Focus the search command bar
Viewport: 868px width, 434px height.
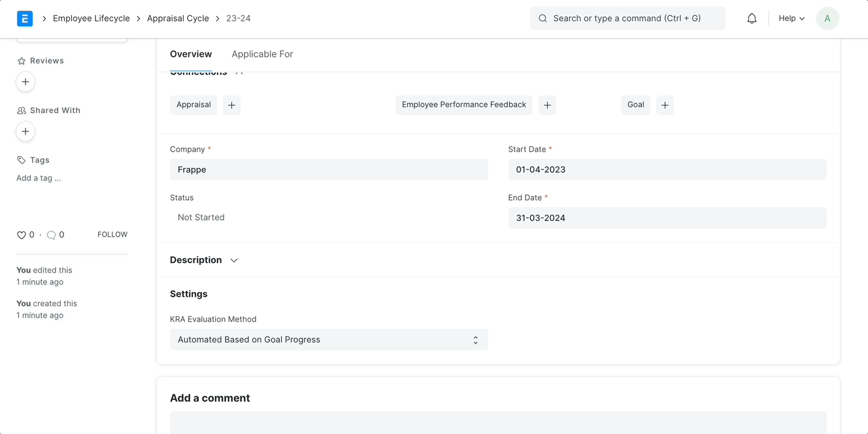(627, 18)
